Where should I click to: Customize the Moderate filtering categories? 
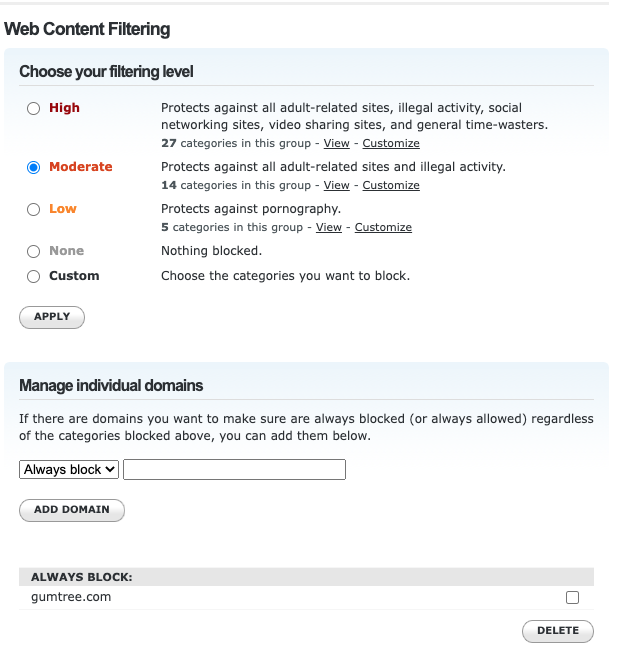pos(391,186)
